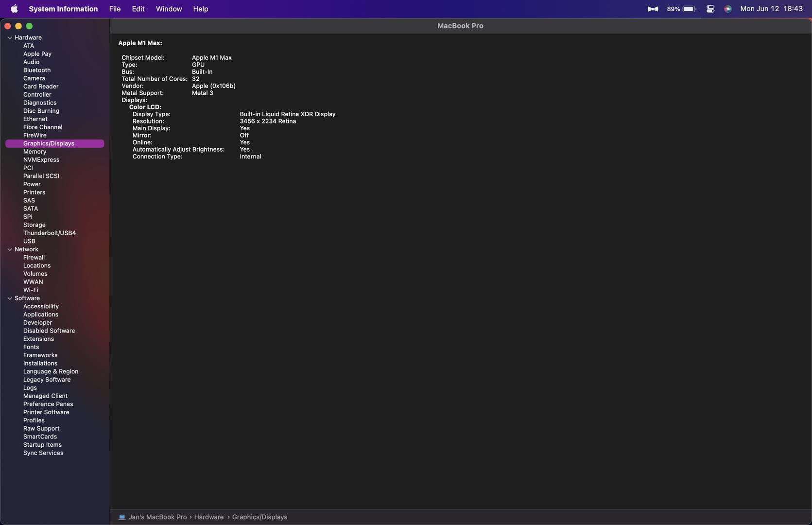812x525 pixels.
Task: Click the Siri icon in menu bar
Action: [727, 9]
